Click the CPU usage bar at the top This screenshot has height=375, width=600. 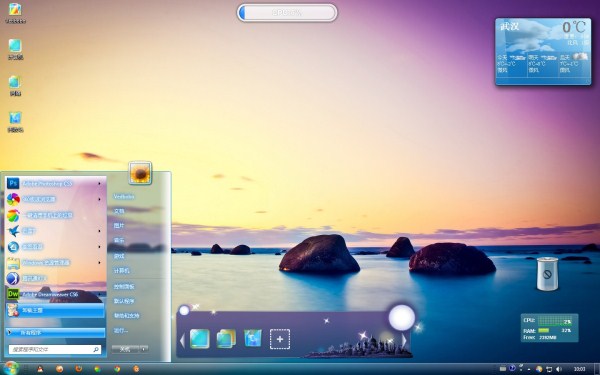(287, 13)
